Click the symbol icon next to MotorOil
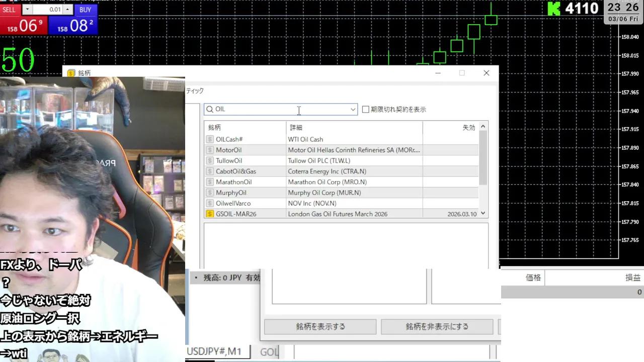The image size is (644, 362). coord(210,150)
